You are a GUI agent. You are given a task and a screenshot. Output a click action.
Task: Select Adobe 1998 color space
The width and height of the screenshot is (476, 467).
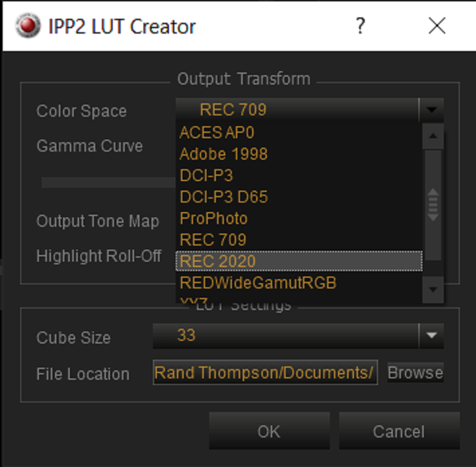(299, 154)
